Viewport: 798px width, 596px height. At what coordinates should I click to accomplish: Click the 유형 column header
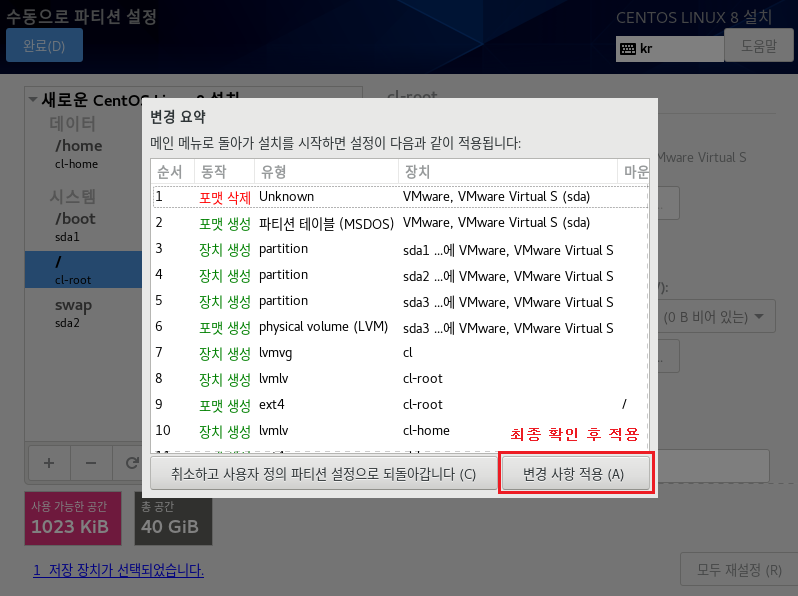[326, 172]
